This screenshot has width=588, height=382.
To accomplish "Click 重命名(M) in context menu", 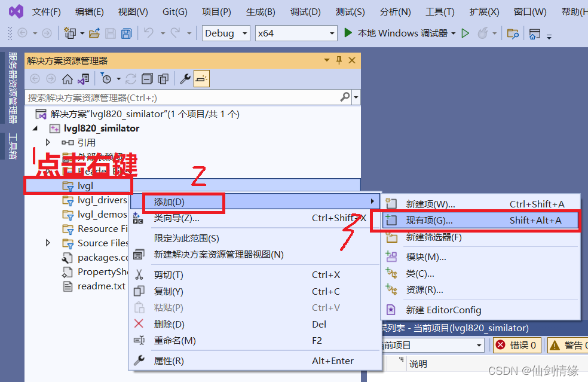I will (255, 340).
